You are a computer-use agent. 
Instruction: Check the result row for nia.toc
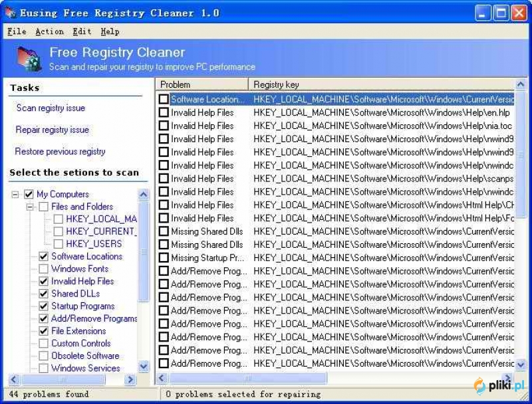click(x=164, y=126)
